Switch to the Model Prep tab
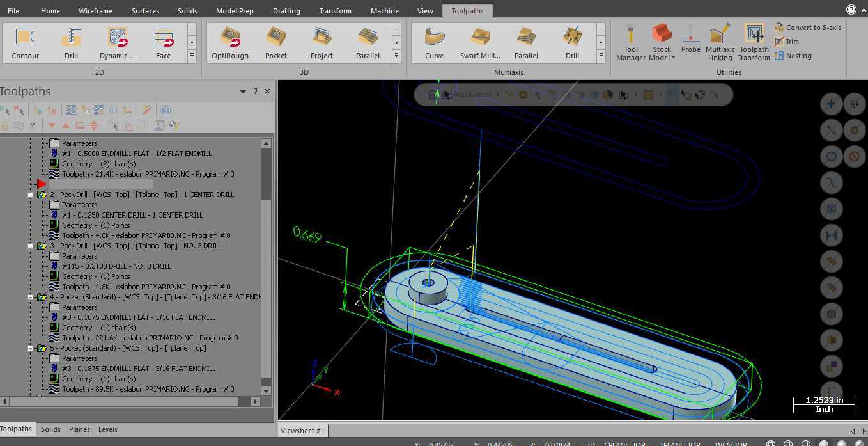Viewport: 868px width, 446px height. click(x=235, y=11)
